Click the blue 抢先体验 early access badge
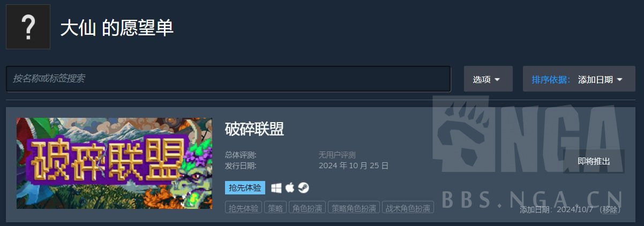This screenshot has height=226, width=644. click(245, 188)
